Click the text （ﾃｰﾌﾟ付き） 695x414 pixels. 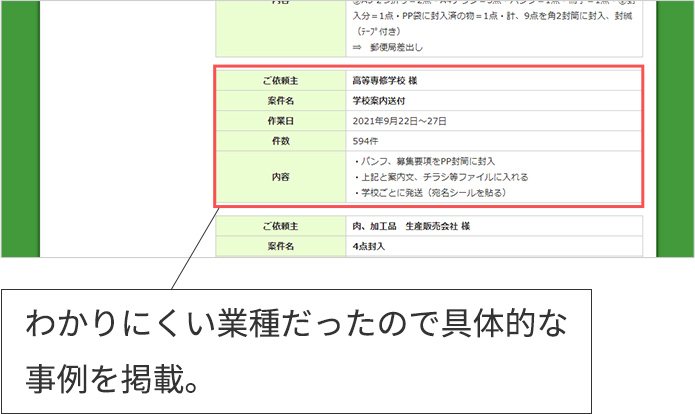tap(377, 31)
